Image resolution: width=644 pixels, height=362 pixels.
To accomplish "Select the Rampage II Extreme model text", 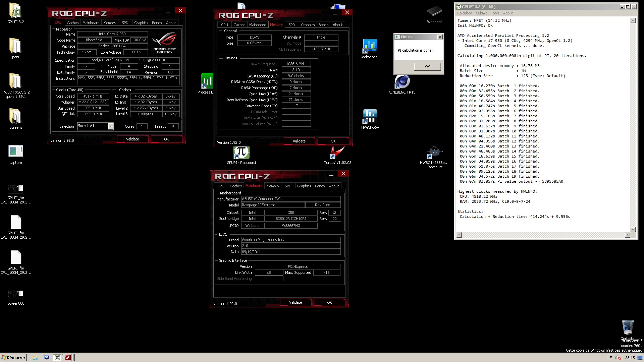I will click(273, 205).
